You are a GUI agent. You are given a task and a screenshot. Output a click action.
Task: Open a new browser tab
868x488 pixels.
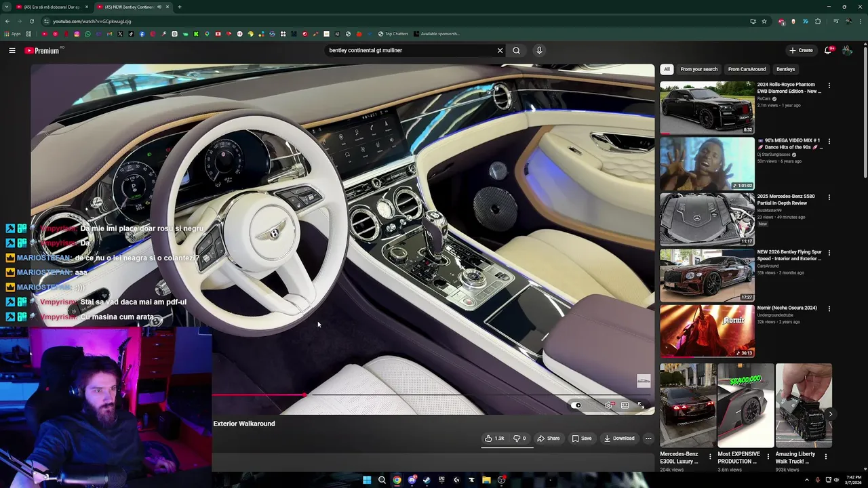(x=180, y=7)
